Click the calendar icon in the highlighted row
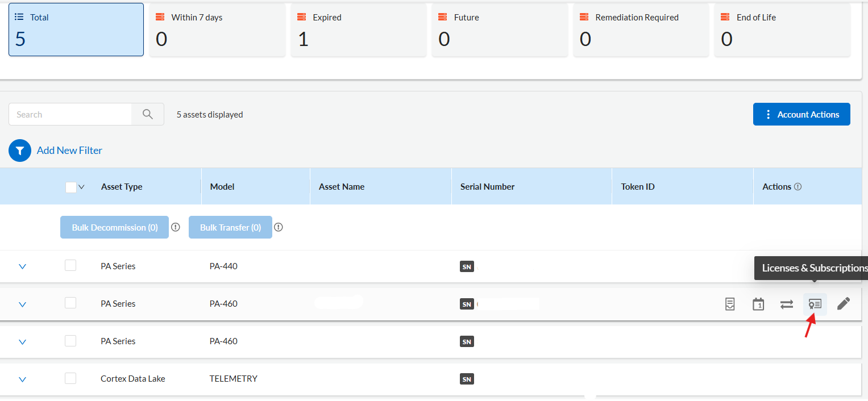Viewport: 868px width, 401px height. [x=758, y=304]
